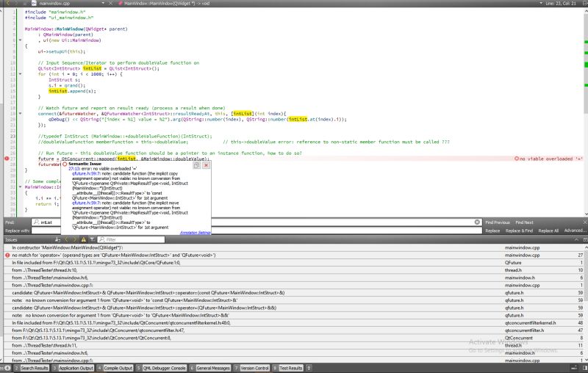Open the General Messages tab
588x373 pixels.
click(209, 368)
